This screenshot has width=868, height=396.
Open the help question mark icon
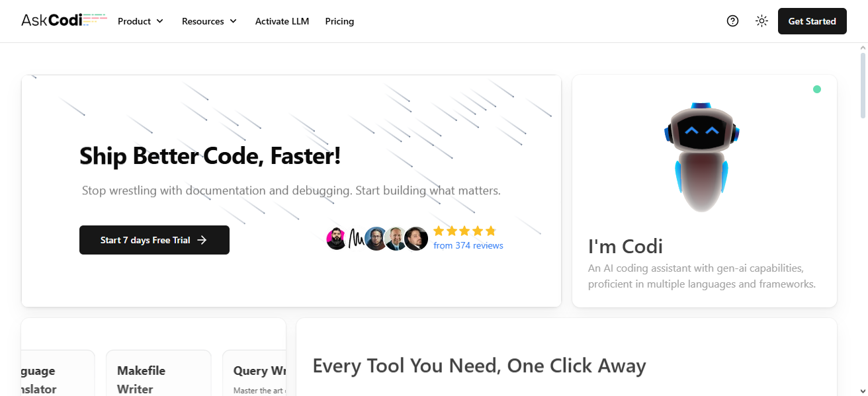click(x=732, y=21)
